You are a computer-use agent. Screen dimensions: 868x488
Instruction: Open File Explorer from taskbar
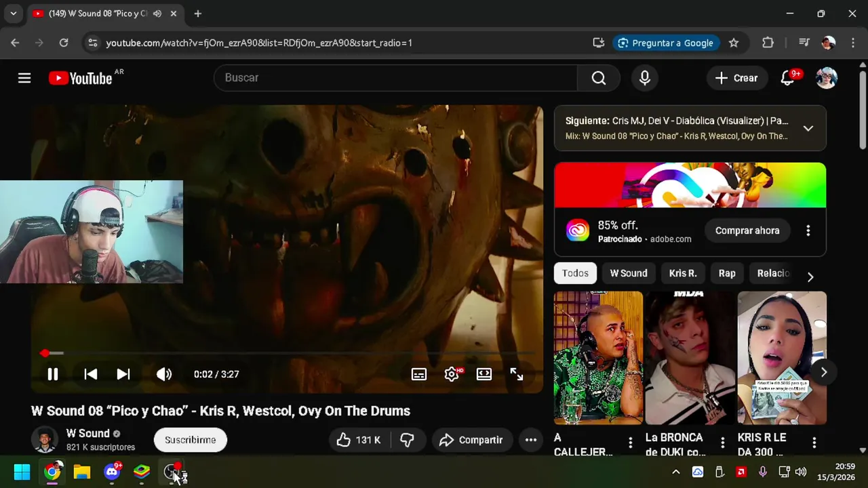82,472
